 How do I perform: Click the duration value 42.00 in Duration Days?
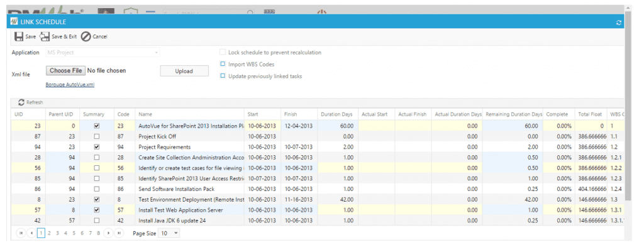point(347,200)
